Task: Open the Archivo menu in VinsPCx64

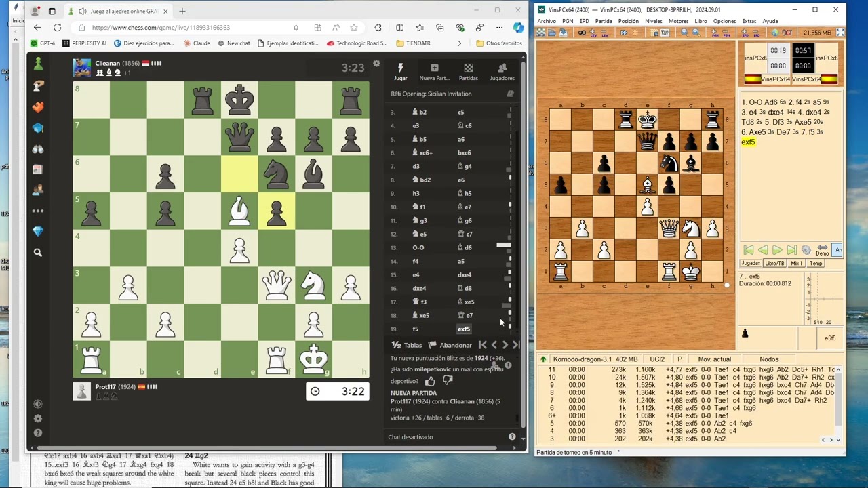Action: pos(547,21)
